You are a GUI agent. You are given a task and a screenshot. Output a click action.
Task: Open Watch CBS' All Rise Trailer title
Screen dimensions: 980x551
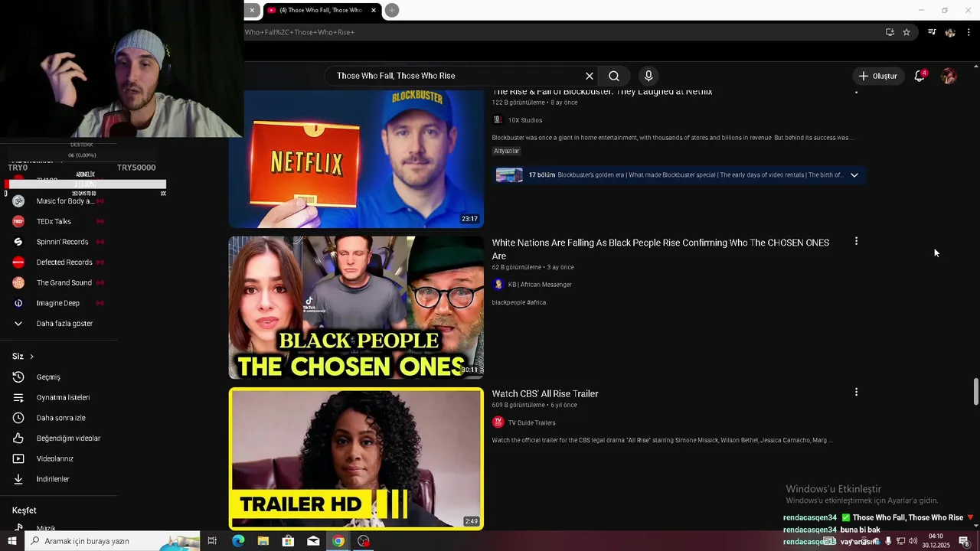545,393
